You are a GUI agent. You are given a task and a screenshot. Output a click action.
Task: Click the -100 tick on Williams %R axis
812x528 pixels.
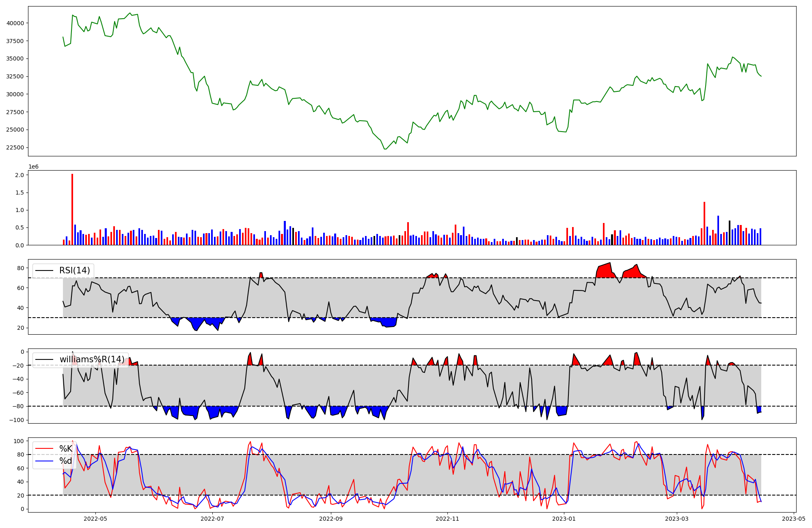(x=17, y=420)
